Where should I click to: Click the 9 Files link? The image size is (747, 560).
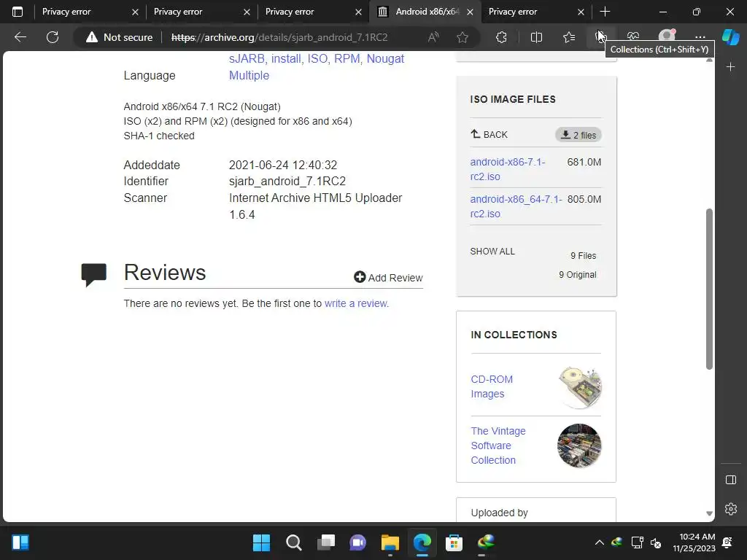584,256
